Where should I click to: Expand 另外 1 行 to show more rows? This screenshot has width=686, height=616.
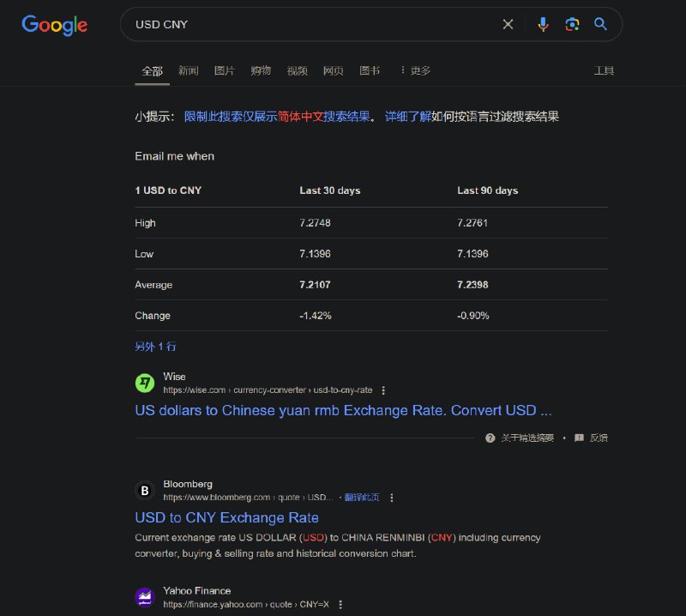pyautogui.click(x=155, y=347)
